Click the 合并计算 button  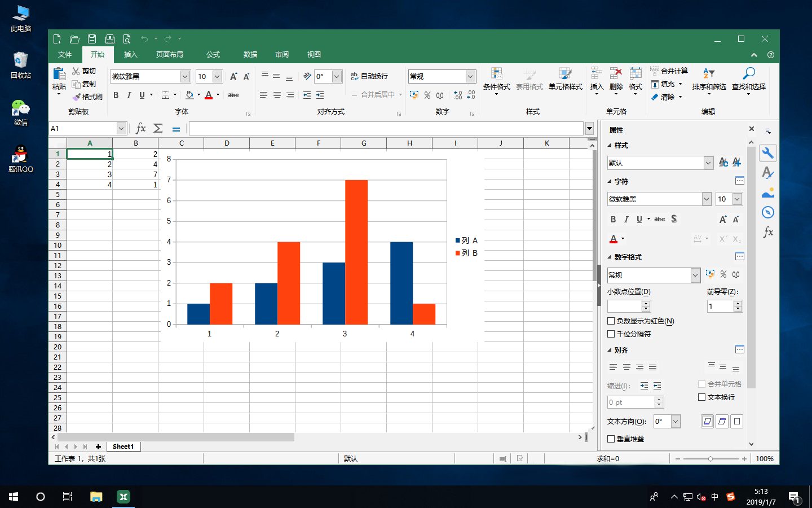(x=669, y=71)
